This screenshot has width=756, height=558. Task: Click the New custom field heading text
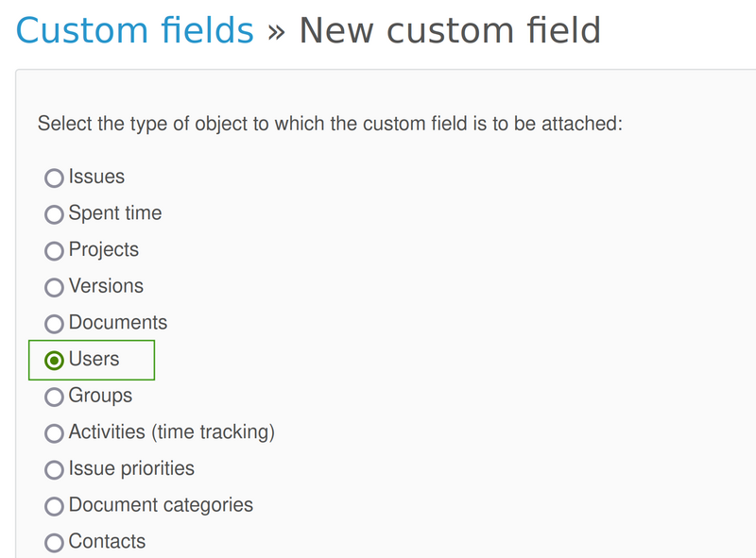pyautogui.click(x=450, y=31)
